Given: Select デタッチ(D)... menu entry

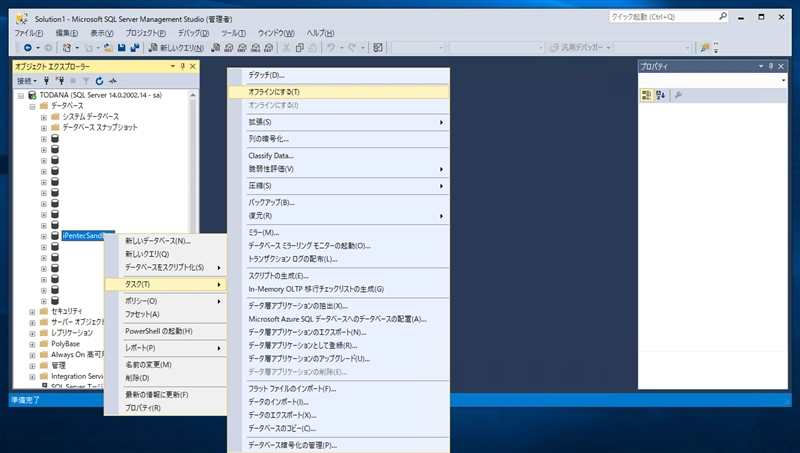Looking at the screenshot, I should tap(339, 75).
